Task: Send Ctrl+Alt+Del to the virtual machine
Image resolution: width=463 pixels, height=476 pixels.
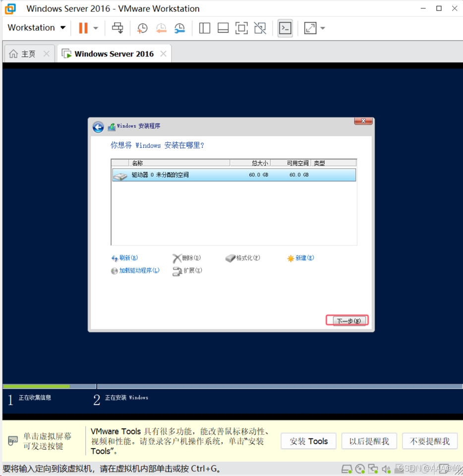Action: pyautogui.click(x=117, y=28)
